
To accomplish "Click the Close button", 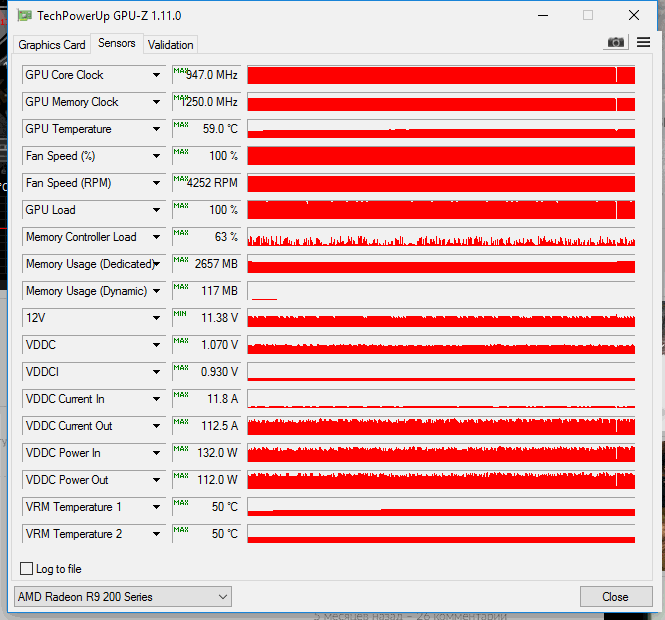I will point(615,596).
